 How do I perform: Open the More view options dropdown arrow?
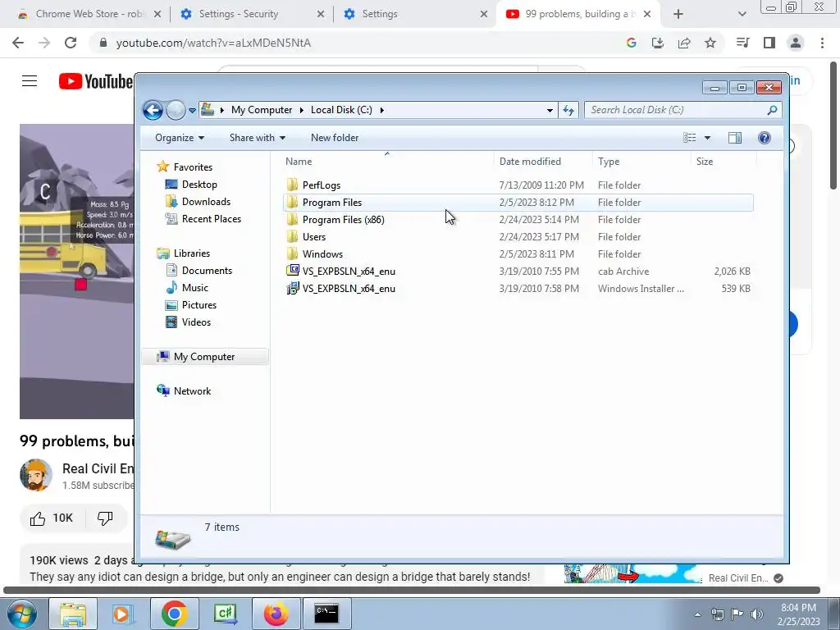pyautogui.click(x=707, y=138)
